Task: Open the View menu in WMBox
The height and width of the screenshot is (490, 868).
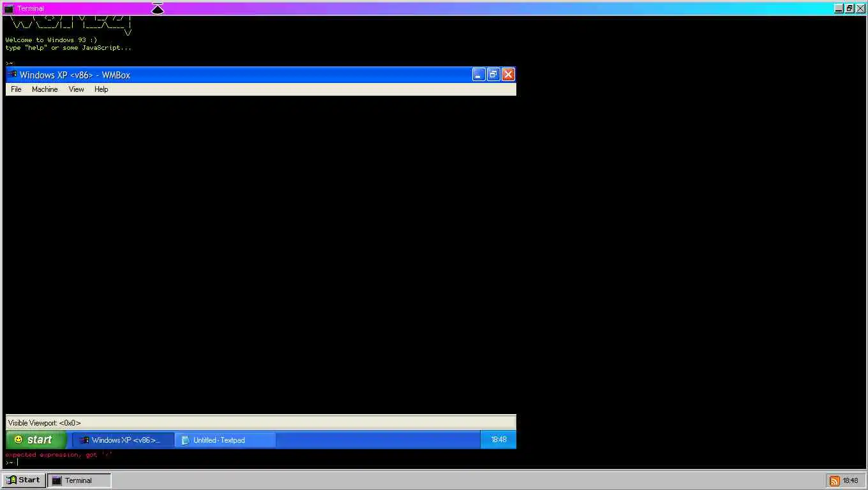Action: pyautogui.click(x=76, y=89)
